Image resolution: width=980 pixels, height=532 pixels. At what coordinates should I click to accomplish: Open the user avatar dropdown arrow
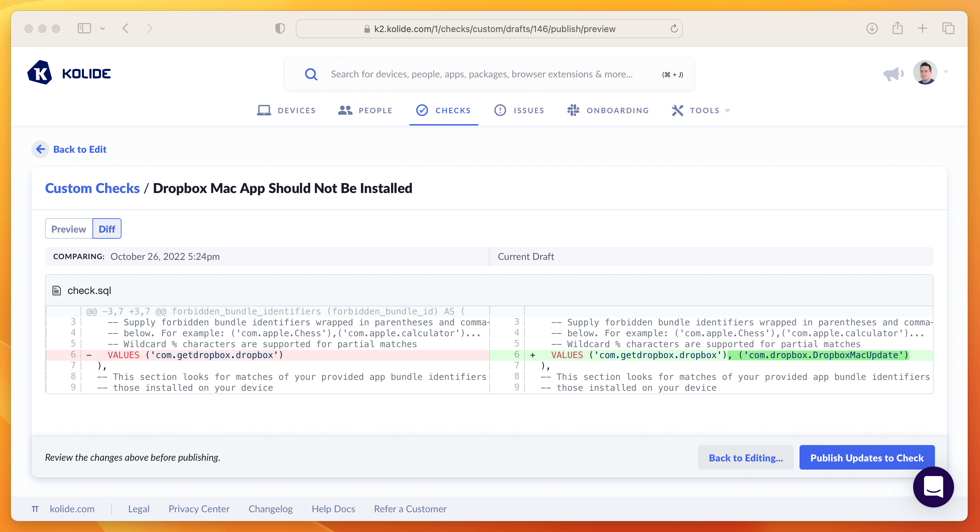click(x=946, y=72)
